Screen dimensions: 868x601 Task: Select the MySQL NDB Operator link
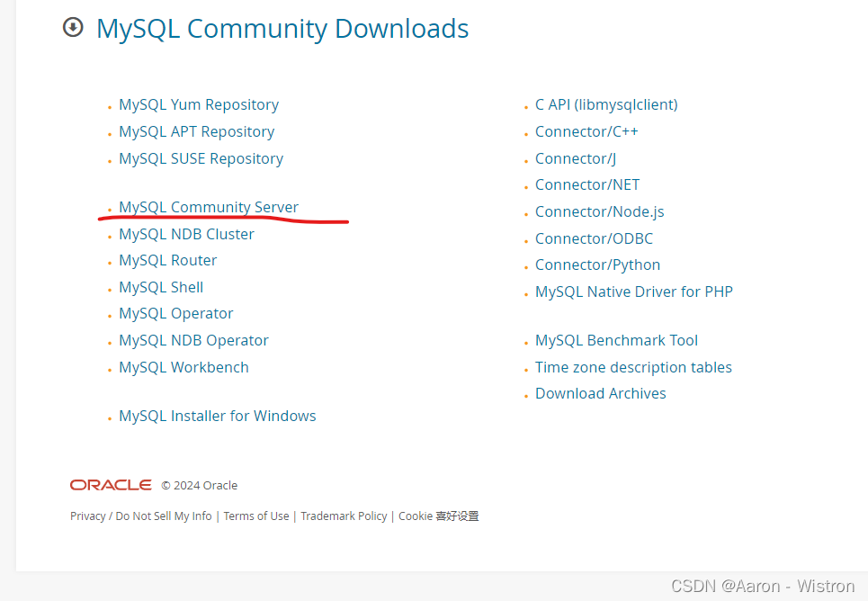pos(193,341)
